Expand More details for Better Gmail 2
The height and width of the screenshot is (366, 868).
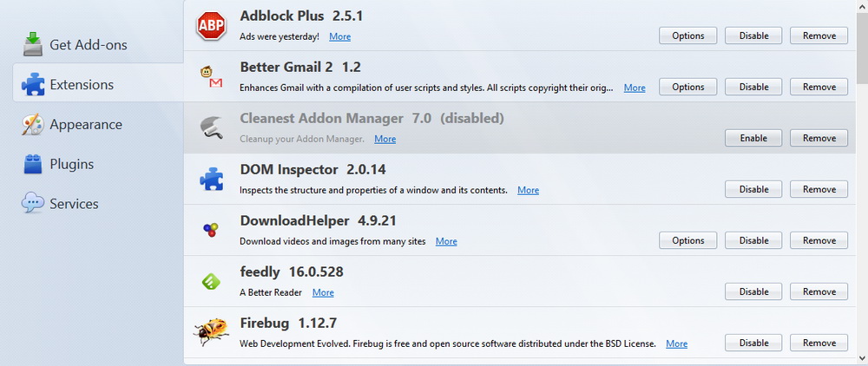pos(635,88)
